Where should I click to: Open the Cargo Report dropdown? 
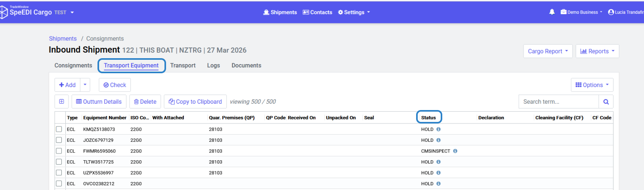(x=548, y=51)
